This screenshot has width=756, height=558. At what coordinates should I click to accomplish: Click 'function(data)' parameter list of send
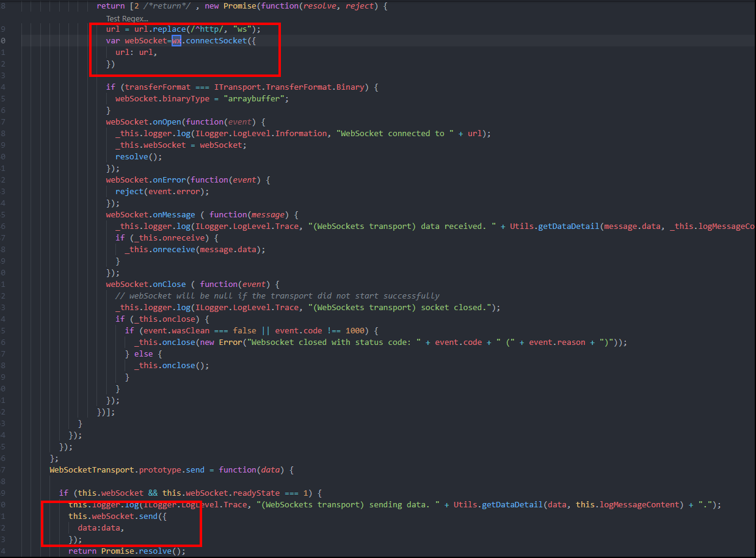(252, 469)
